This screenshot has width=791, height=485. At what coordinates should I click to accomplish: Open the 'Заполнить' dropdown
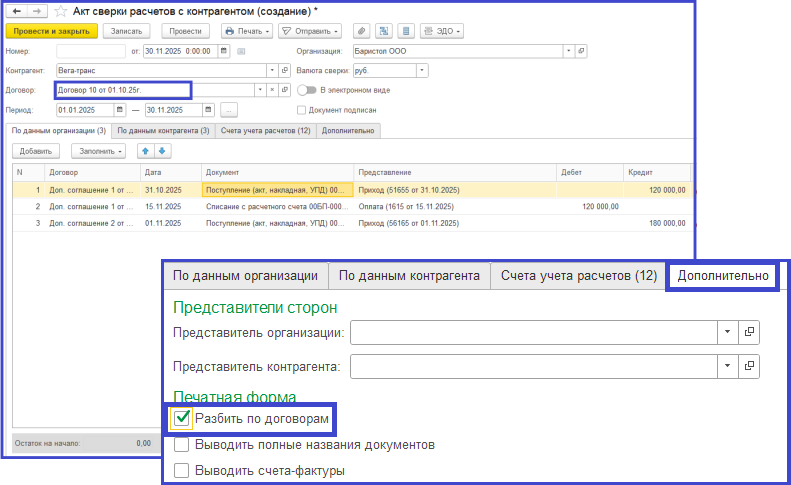98,151
